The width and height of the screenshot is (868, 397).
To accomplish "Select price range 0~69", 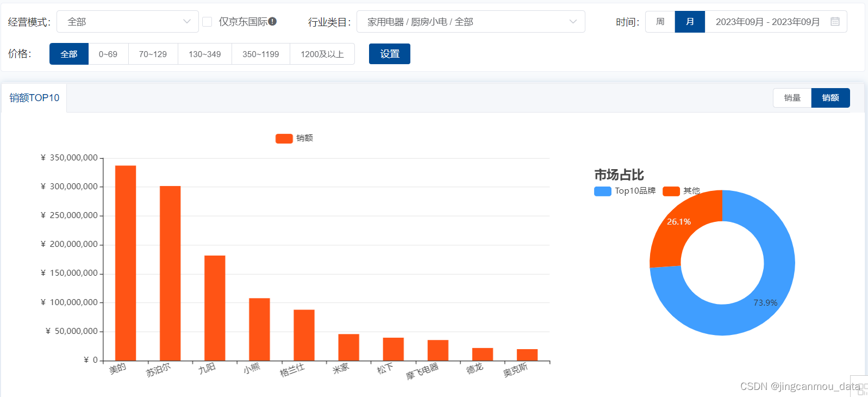I will pyautogui.click(x=108, y=54).
